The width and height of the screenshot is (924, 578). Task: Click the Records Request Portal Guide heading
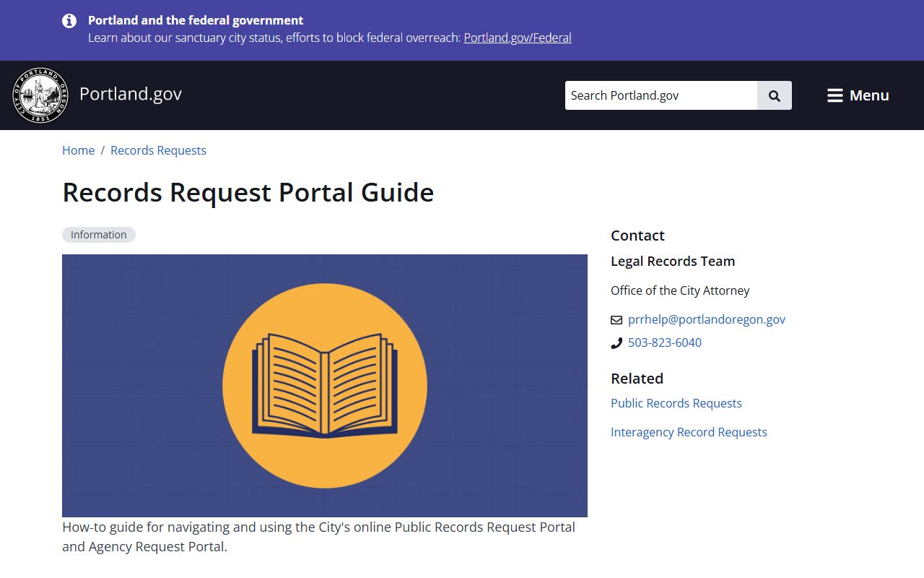pos(248,193)
